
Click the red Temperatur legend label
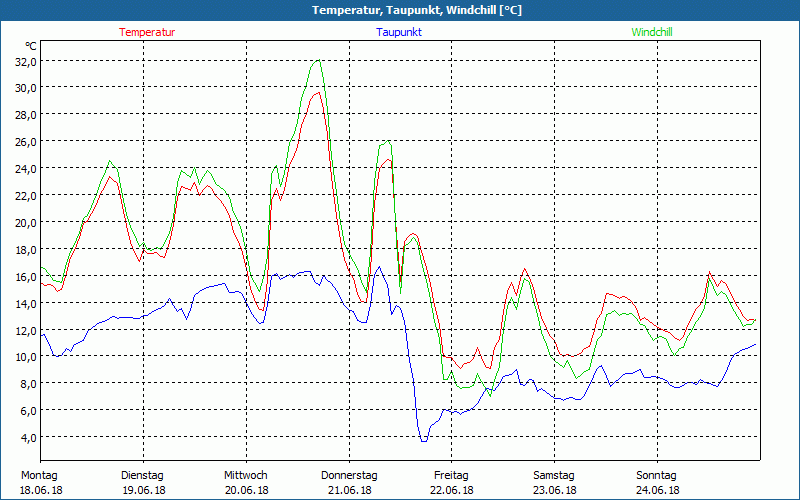coord(147,32)
